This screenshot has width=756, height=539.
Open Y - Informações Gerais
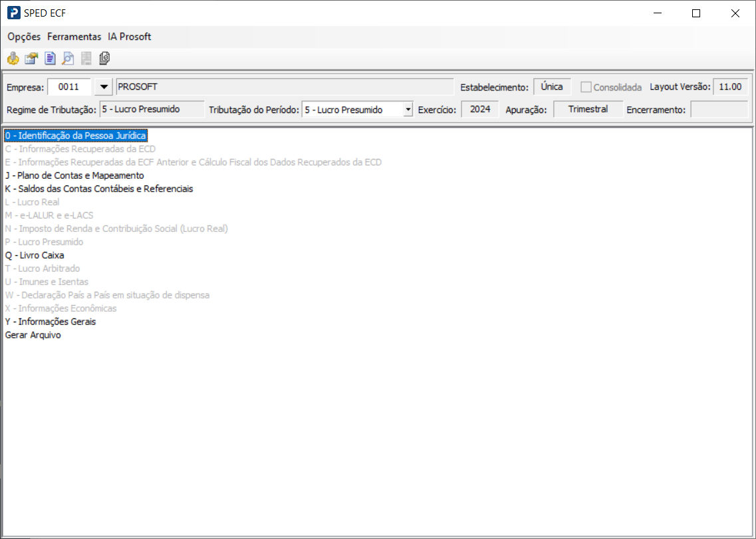(51, 322)
